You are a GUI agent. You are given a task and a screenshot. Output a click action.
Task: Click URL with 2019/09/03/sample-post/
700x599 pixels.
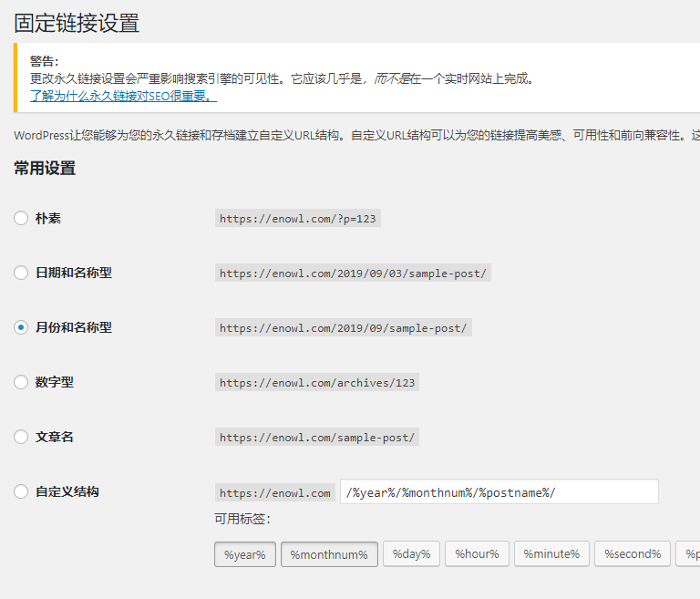tap(353, 273)
